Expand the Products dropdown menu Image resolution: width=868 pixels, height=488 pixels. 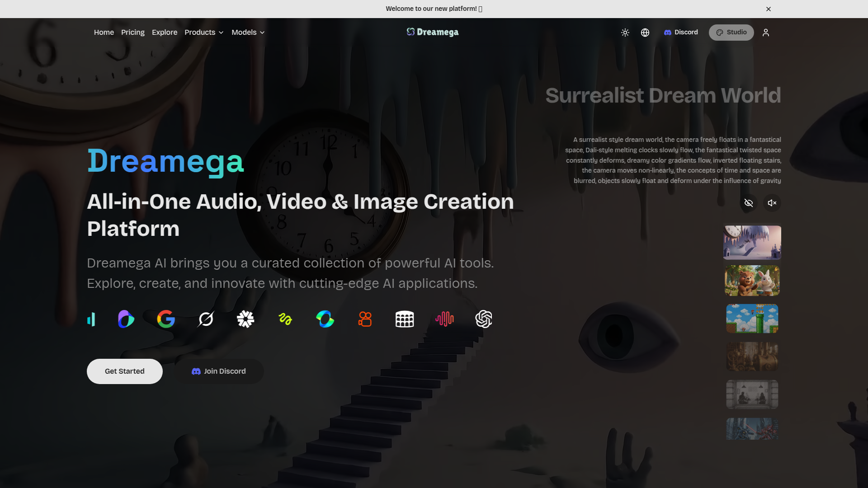(204, 33)
